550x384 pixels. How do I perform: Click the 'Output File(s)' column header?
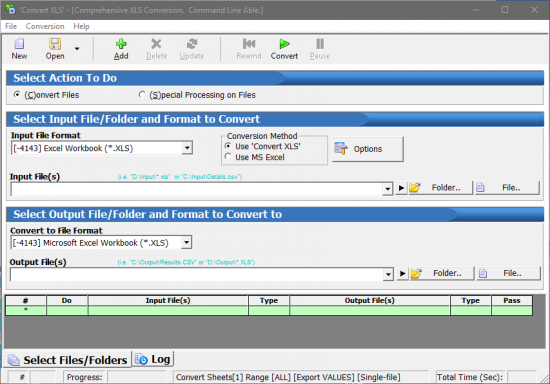coord(370,301)
